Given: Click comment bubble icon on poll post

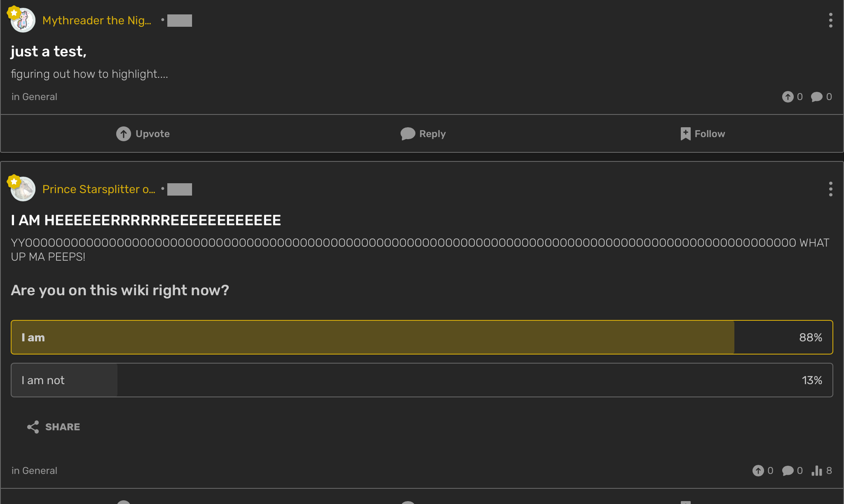Looking at the screenshot, I should [x=788, y=471].
